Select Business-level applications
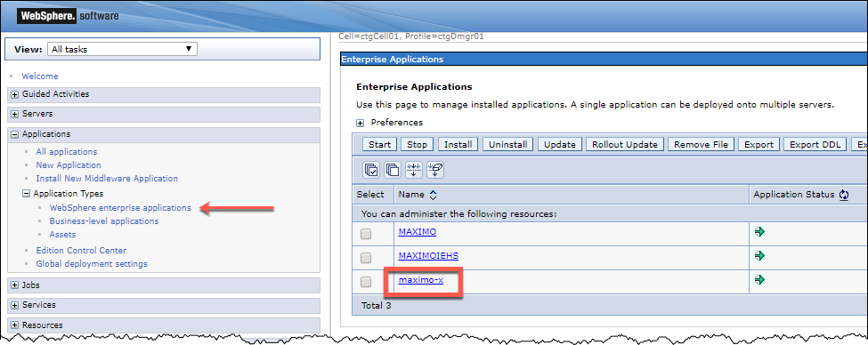This screenshot has width=868, height=345. click(x=104, y=221)
